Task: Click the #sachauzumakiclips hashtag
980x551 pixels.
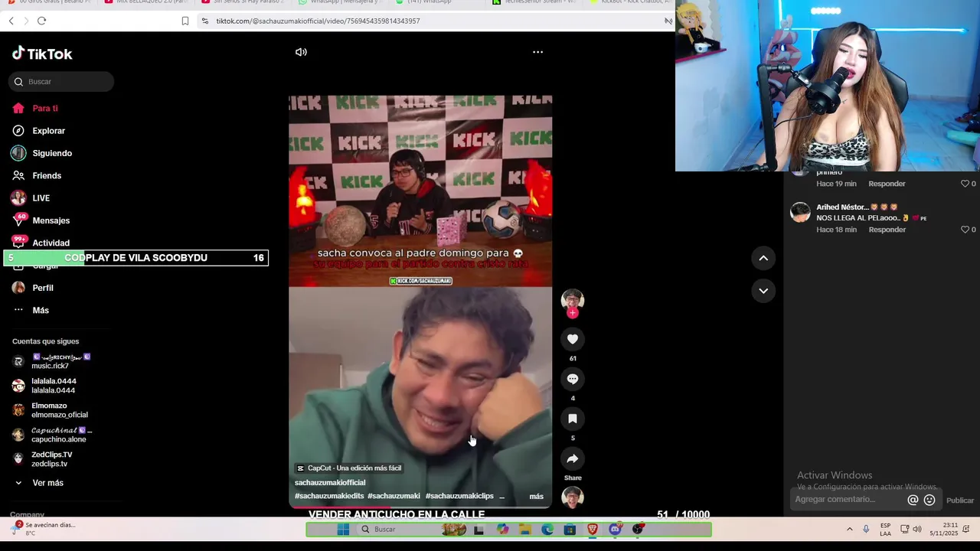Action: (459, 496)
